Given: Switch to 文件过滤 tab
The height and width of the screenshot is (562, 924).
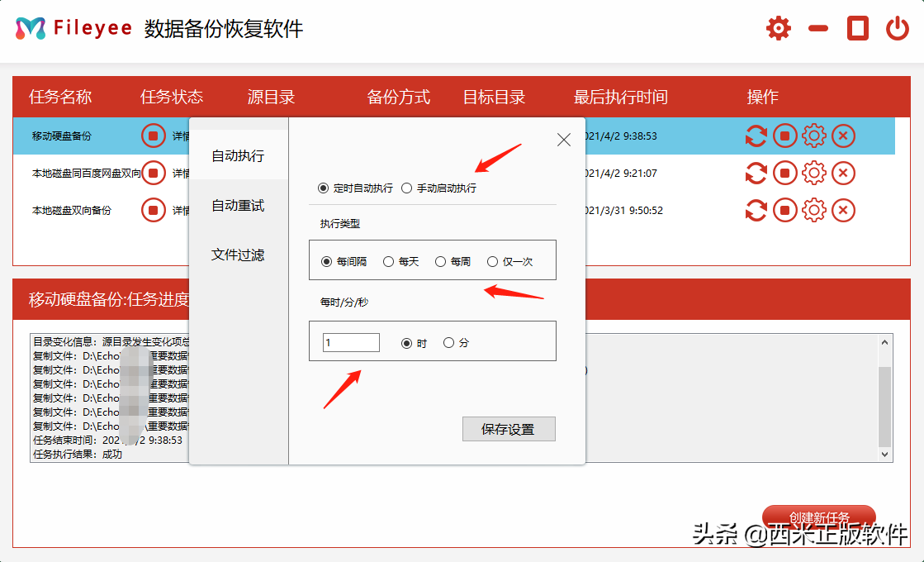Looking at the screenshot, I should coord(238,255).
